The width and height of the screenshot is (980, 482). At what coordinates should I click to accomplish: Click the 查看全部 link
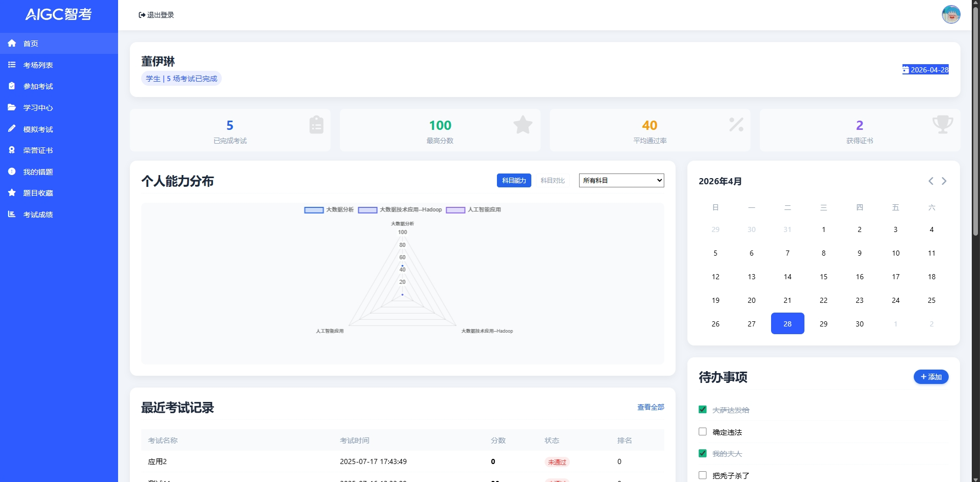(650, 407)
